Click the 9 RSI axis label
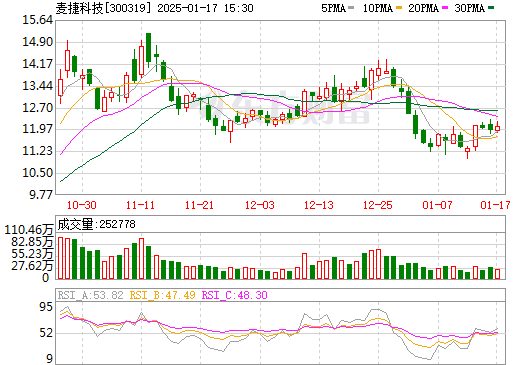The height and width of the screenshot is (365, 520). [x=50, y=359]
